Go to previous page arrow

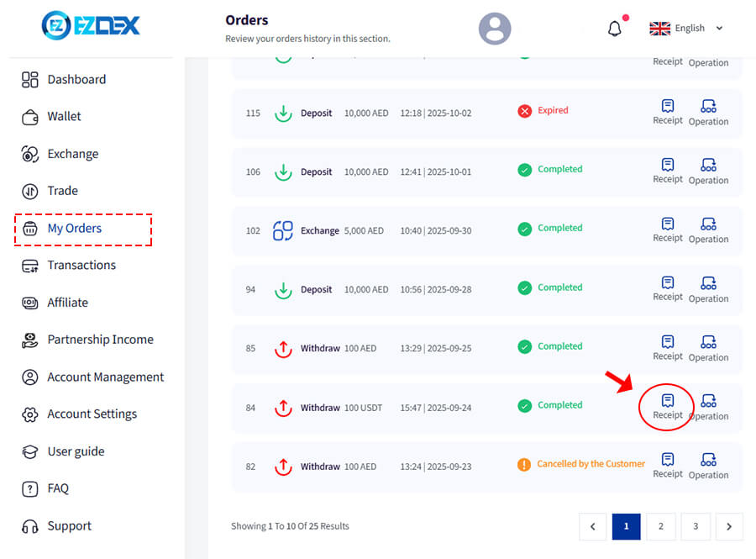593,526
